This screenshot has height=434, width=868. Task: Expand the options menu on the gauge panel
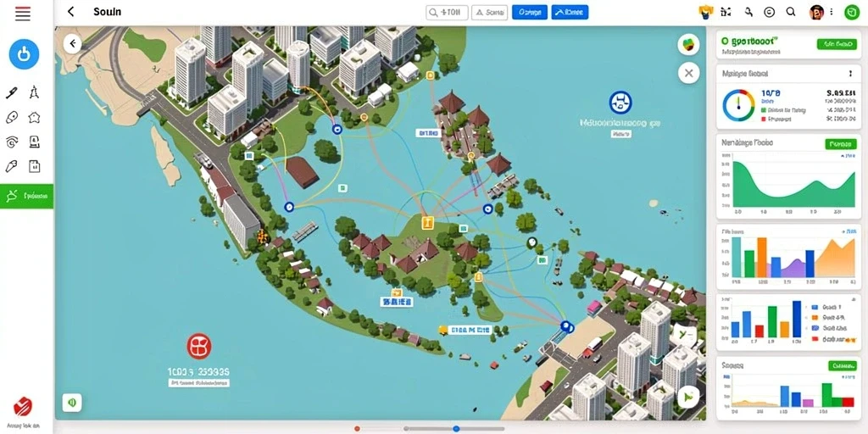pyautogui.click(x=850, y=73)
